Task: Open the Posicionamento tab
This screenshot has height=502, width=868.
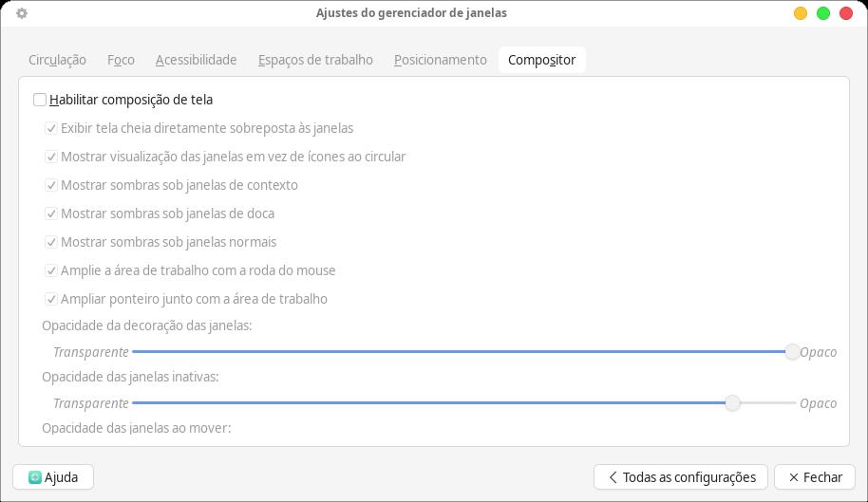Action: [440, 60]
